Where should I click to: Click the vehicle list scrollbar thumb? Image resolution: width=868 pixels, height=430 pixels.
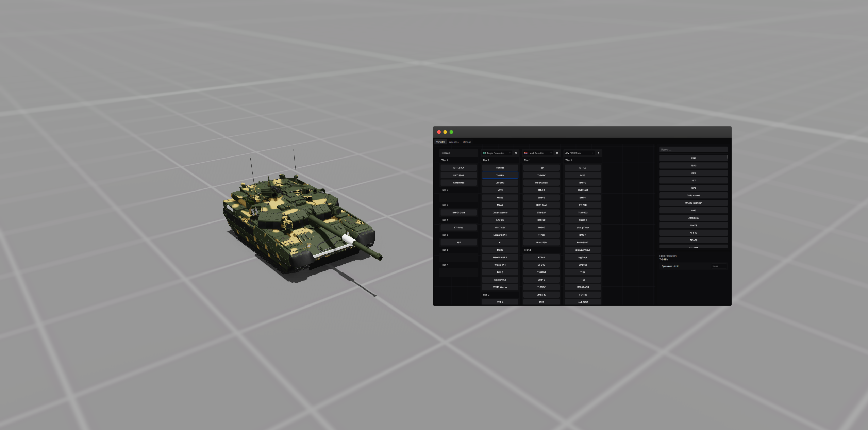(x=728, y=157)
